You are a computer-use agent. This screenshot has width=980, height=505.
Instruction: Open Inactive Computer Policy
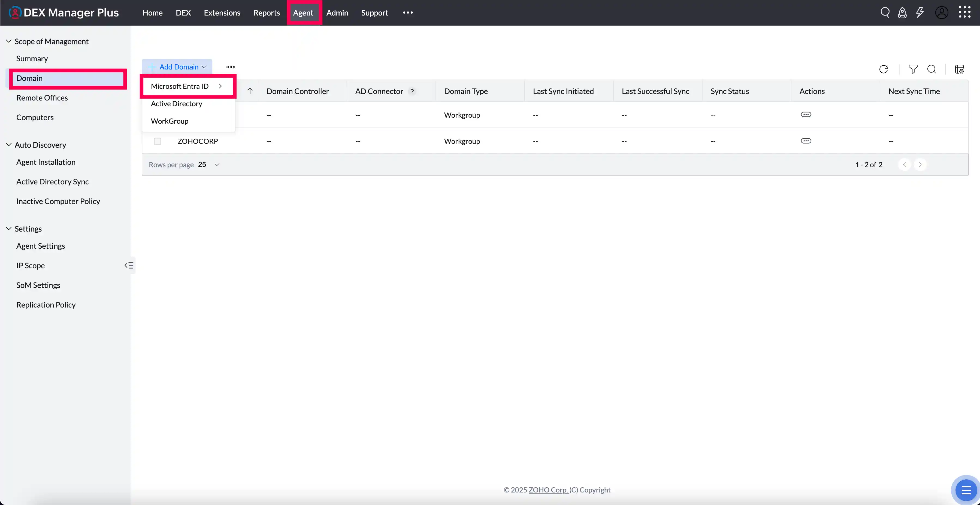[x=58, y=201]
